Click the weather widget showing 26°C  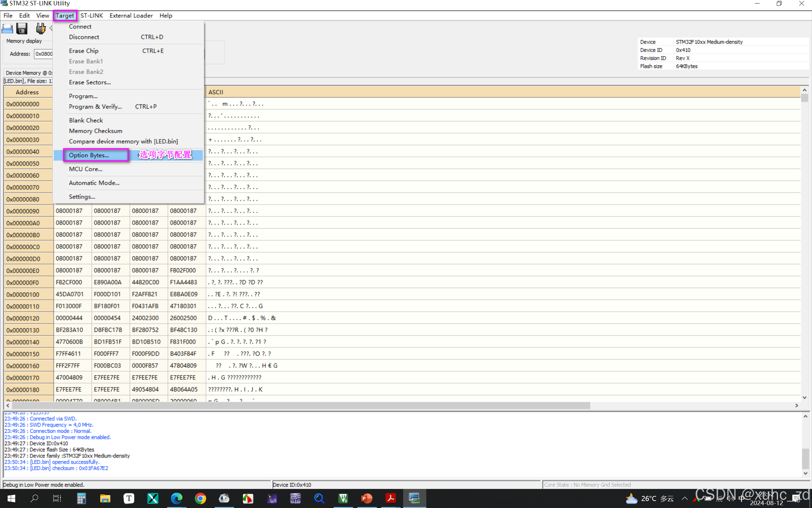click(x=650, y=498)
